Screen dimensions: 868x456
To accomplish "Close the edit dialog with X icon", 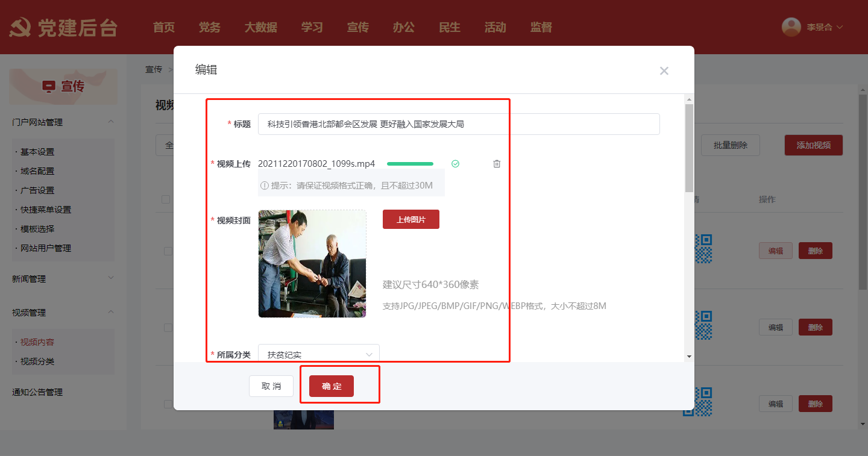I will pyautogui.click(x=664, y=71).
